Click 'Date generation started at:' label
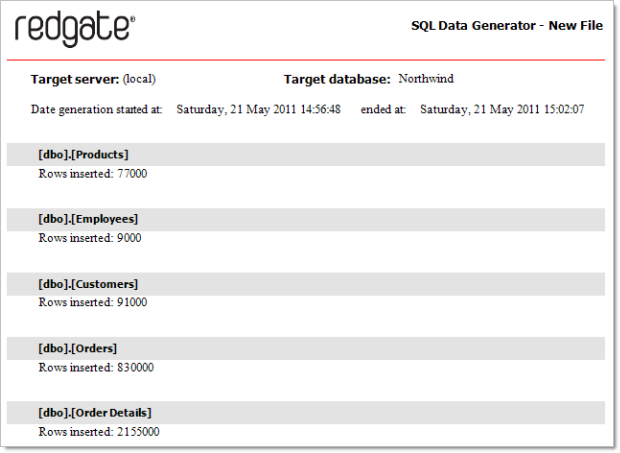Viewport: 620px width, 453px height. pos(97,109)
